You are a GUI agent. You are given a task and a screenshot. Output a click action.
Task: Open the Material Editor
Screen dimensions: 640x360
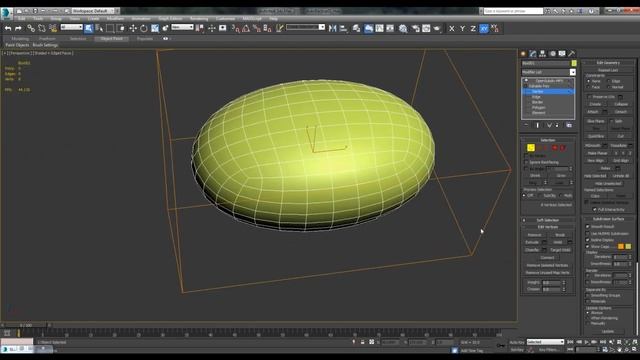(x=403, y=28)
